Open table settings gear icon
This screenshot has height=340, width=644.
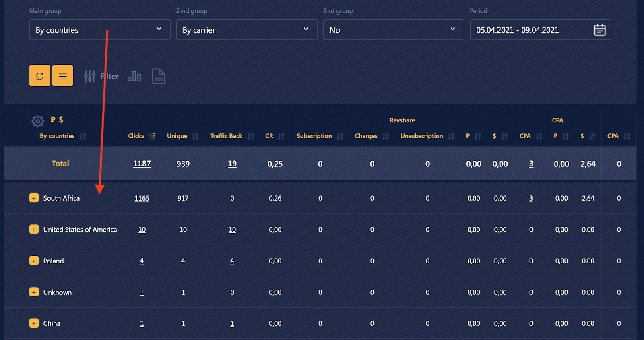[37, 121]
